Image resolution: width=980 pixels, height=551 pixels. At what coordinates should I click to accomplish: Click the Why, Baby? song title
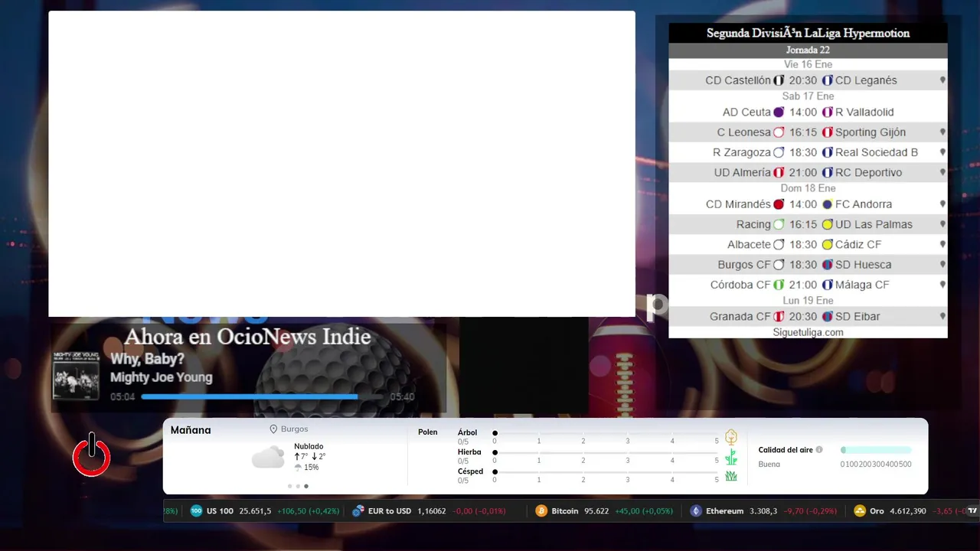147,359
